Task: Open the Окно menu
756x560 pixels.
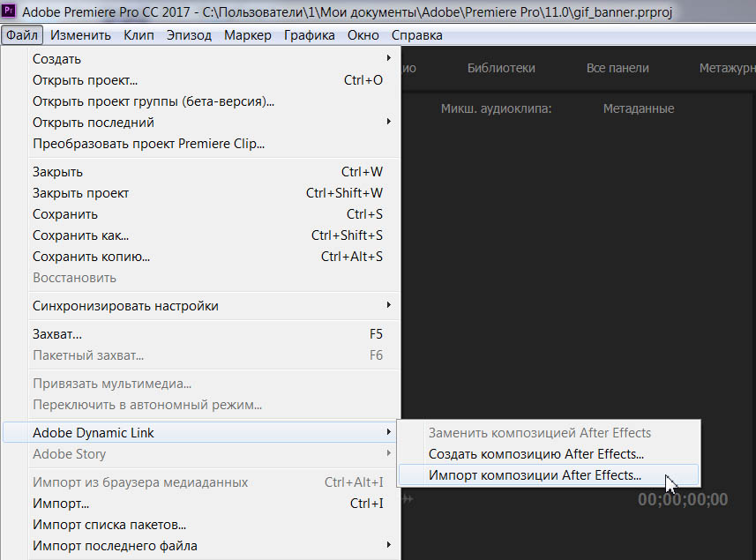Action: coord(363,35)
